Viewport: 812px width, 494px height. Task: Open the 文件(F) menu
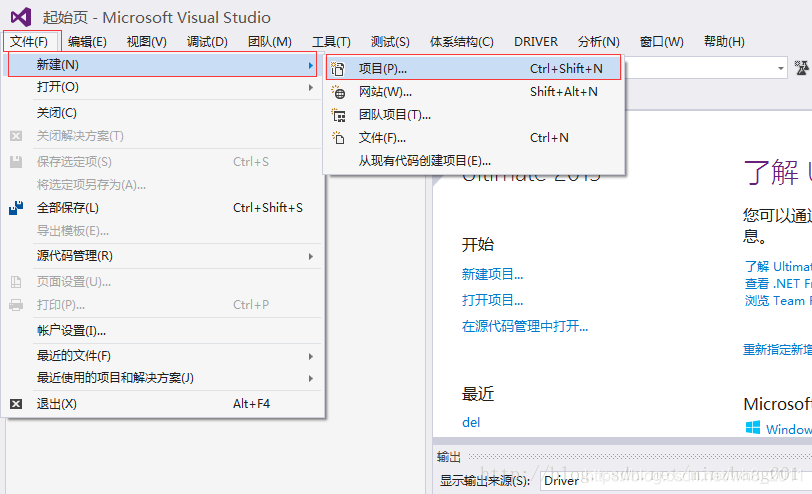[29, 41]
